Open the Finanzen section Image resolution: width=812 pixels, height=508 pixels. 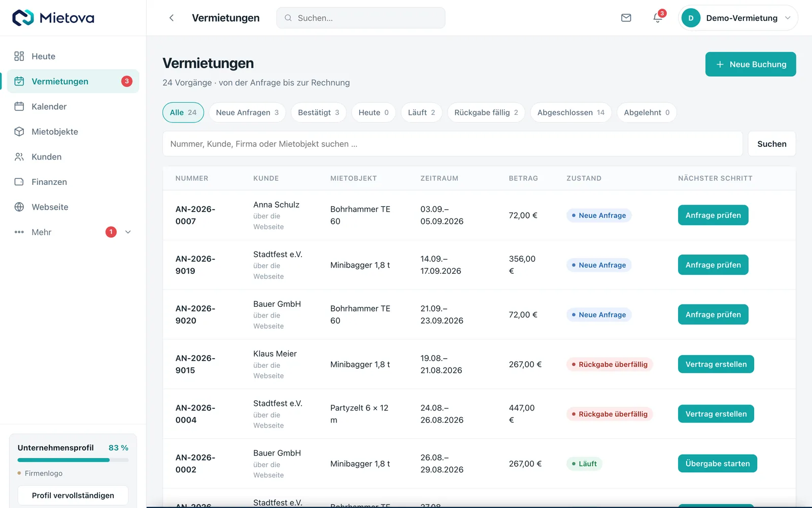[73, 182]
